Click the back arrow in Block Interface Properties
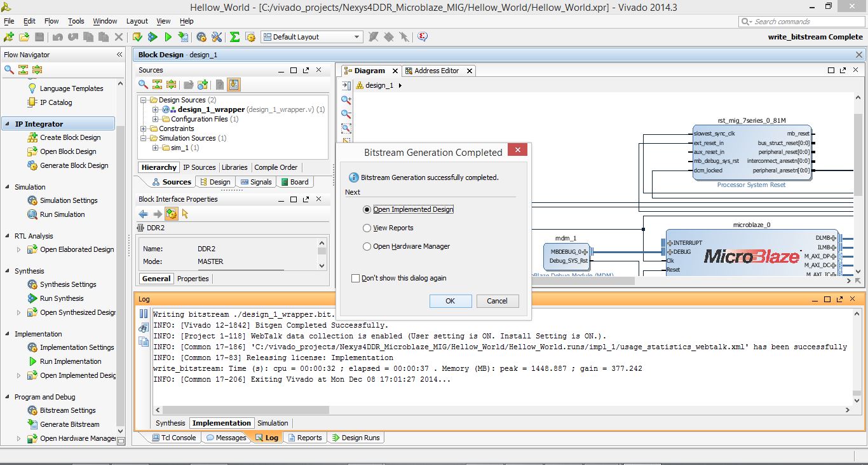The image size is (868, 465). coord(144,214)
